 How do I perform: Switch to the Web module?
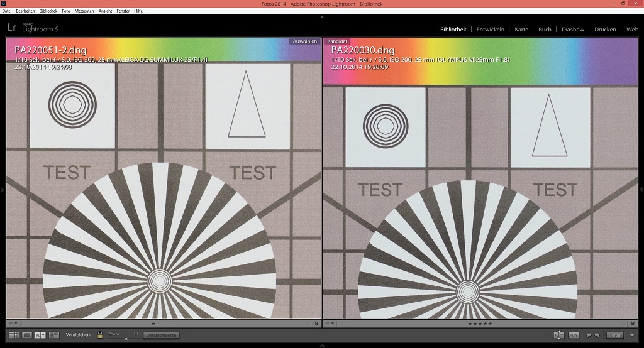point(633,30)
